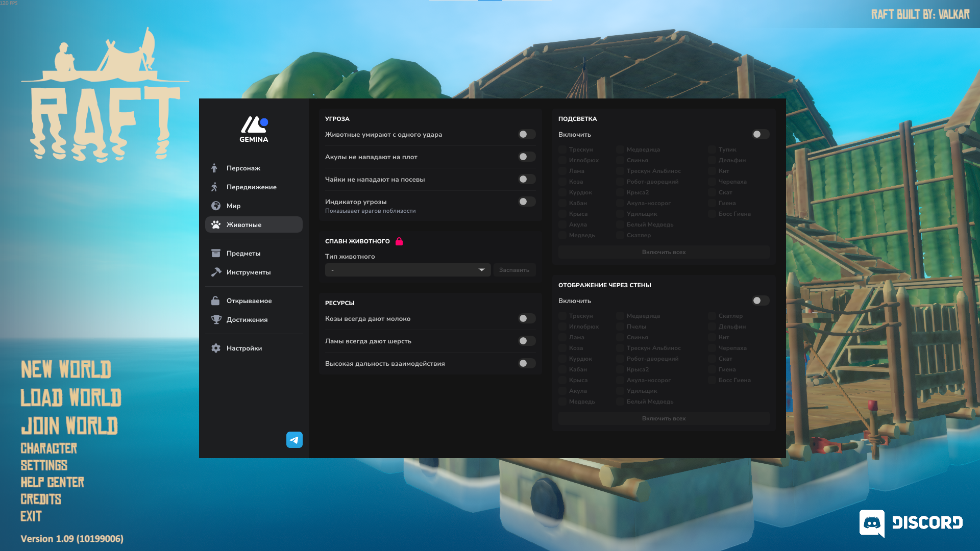Click the Персонаж person icon
Image resolution: width=980 pixels, height=551 pixels.
(x=214, y=168)
